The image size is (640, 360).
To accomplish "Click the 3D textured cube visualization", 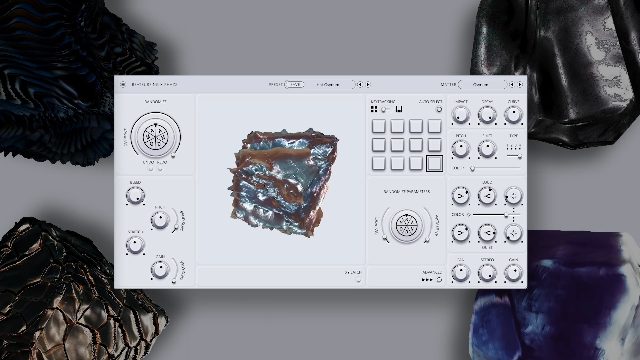I will click(284, 182).
